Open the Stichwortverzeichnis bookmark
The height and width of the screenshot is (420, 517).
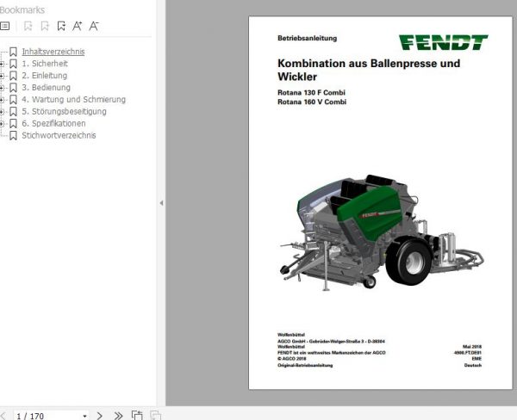coord(59,135)
